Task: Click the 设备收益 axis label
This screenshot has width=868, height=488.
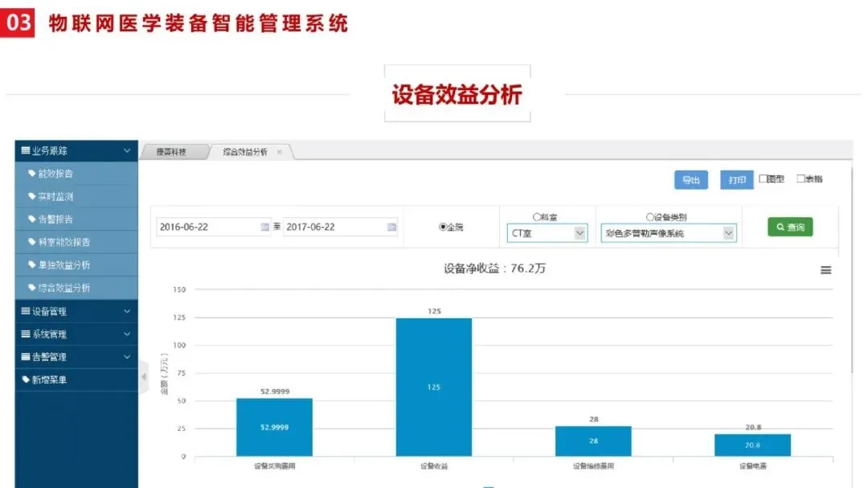Action: pyautogui.click(x=434, y=466)
